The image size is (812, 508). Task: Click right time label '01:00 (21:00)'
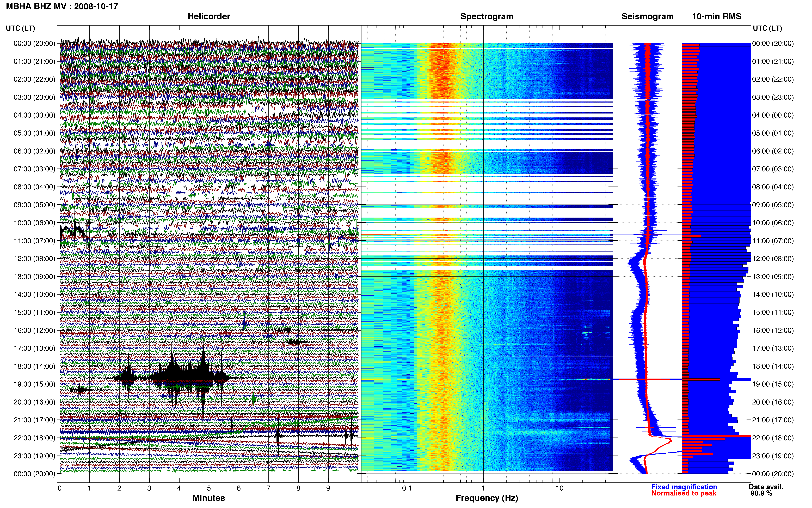(773, 62)
